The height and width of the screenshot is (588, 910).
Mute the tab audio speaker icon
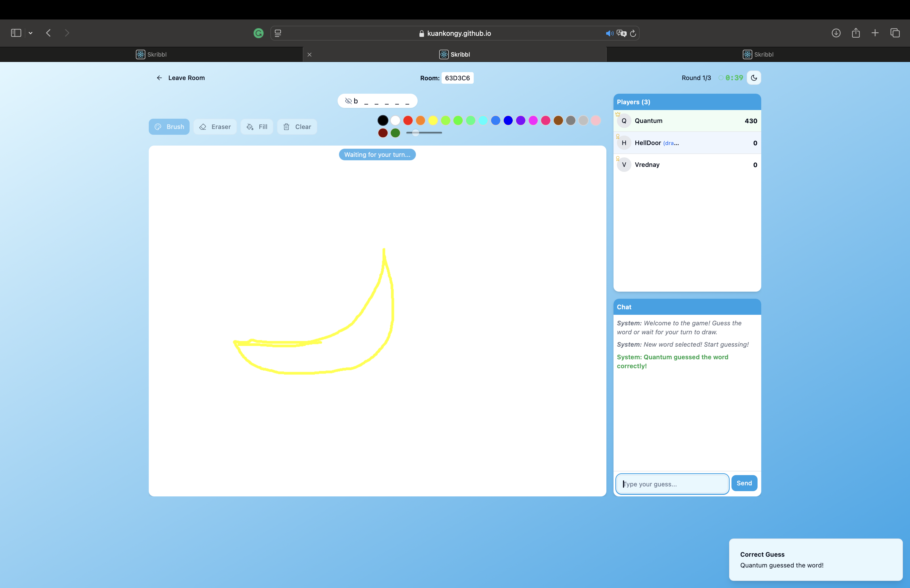coord(609,33)
